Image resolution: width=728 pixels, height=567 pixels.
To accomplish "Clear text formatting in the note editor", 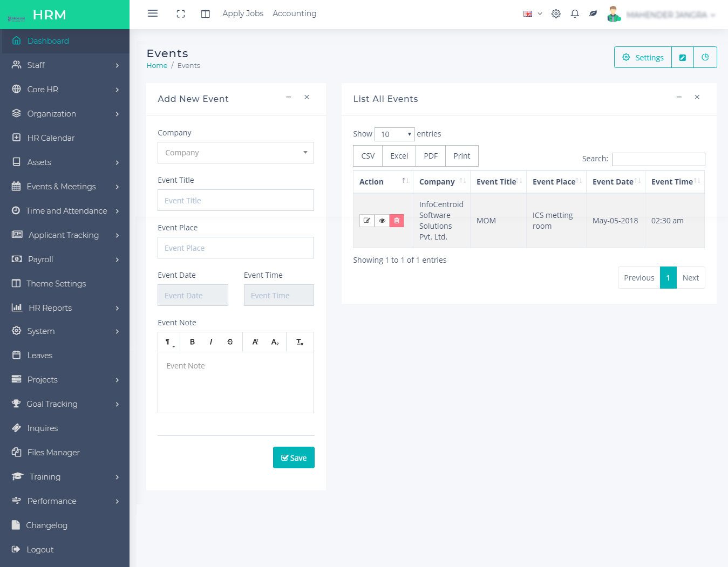I will [x=300, y=342].
